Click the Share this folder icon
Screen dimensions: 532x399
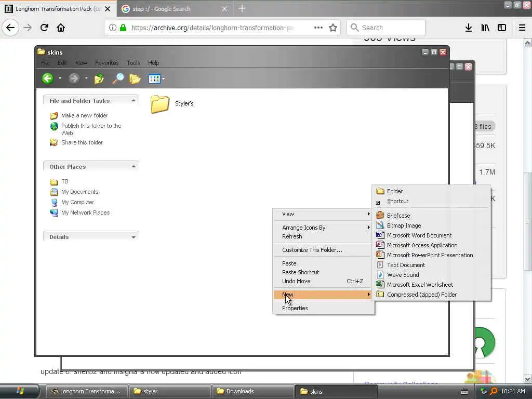54,142
